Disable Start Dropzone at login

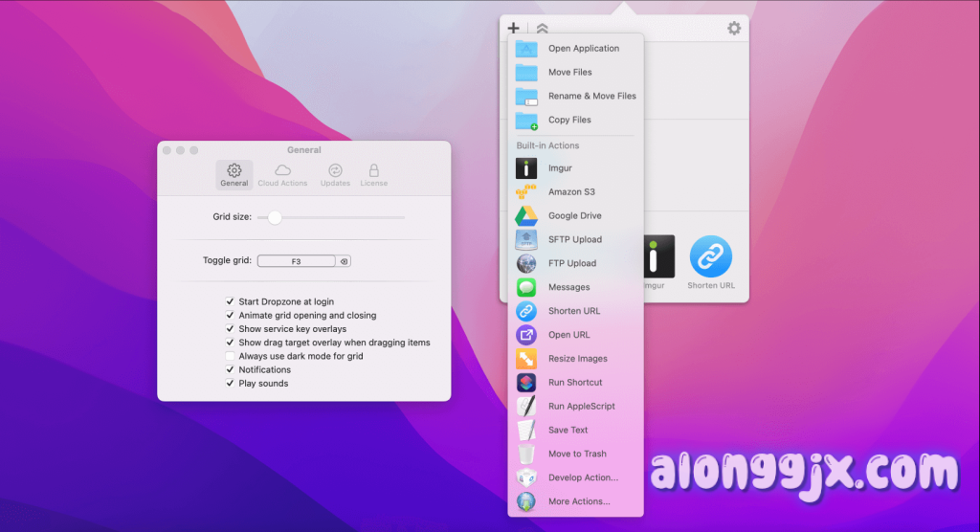pos(230,301)
